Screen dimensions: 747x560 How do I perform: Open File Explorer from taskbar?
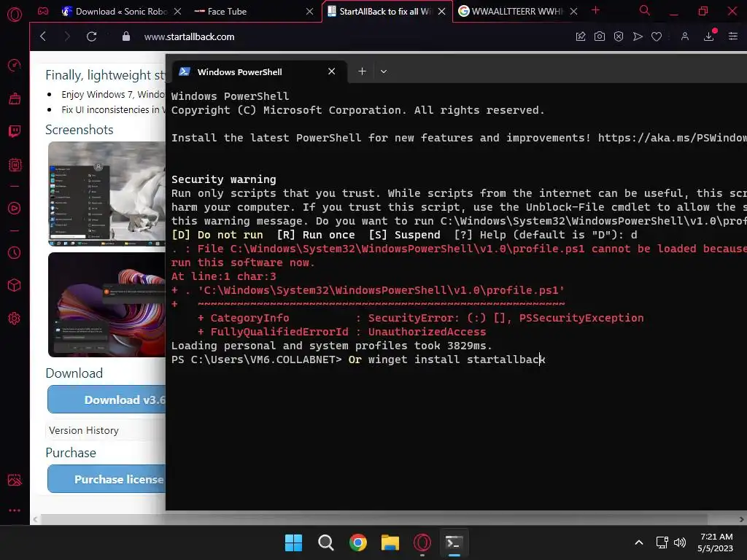390,542
